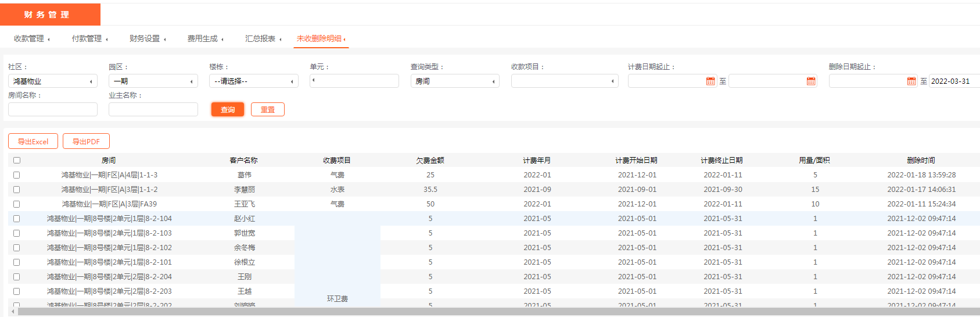Tick the checkbox for 赵小红's row
Viewport: 980px width, 317px height.
[x=17, y=219]
